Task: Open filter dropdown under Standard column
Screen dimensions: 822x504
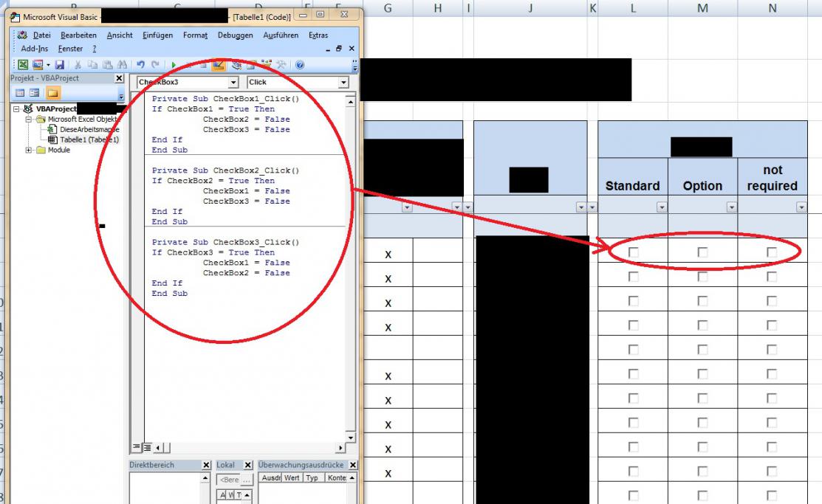Action: point(661,208)
